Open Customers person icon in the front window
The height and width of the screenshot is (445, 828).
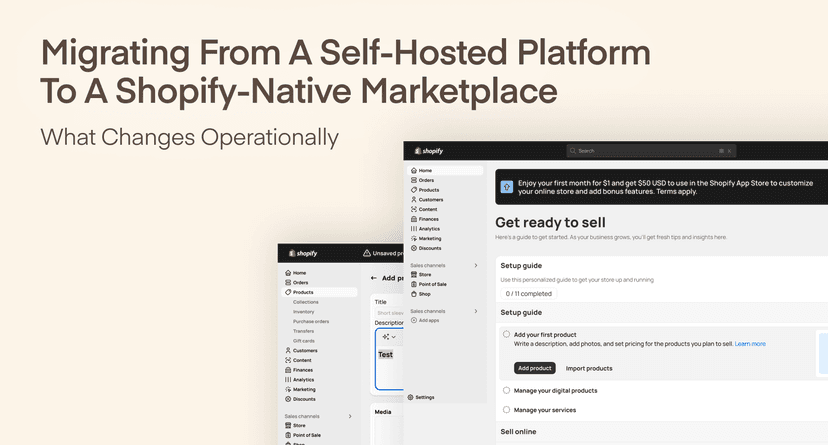point(414,200)
